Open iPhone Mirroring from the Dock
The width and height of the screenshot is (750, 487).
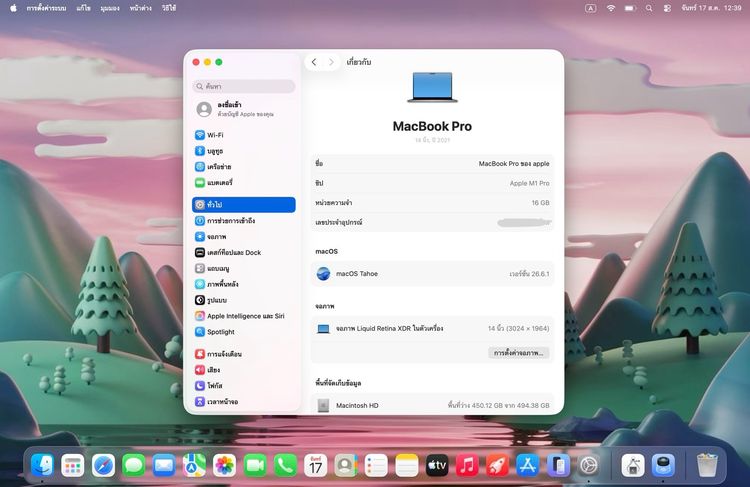tap(558, 465)
